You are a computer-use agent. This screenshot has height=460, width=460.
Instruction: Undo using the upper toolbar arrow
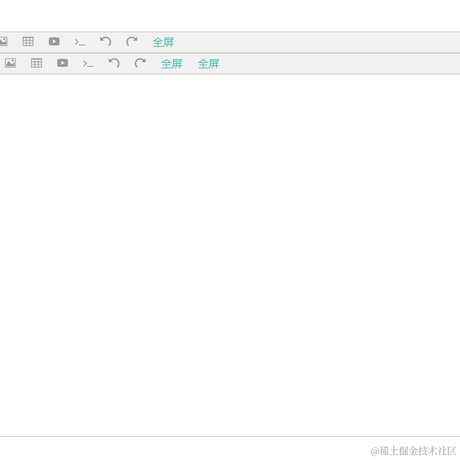point(106,42)
